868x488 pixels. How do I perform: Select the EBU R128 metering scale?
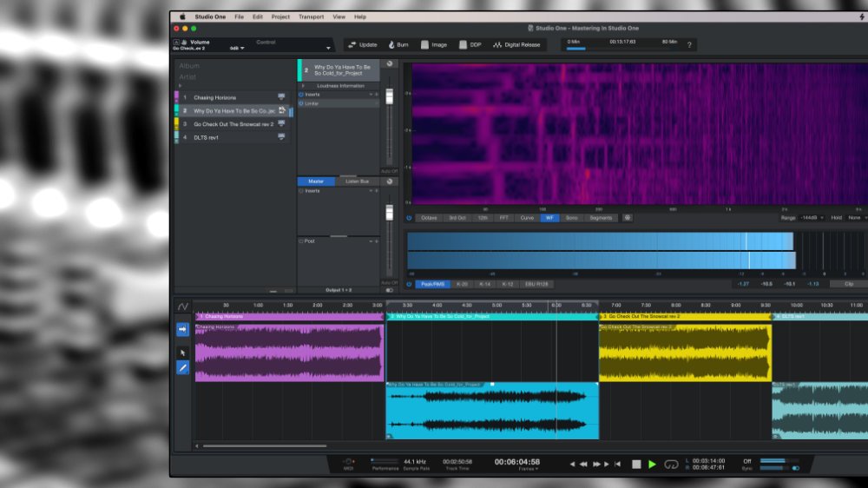pos(536,284)
